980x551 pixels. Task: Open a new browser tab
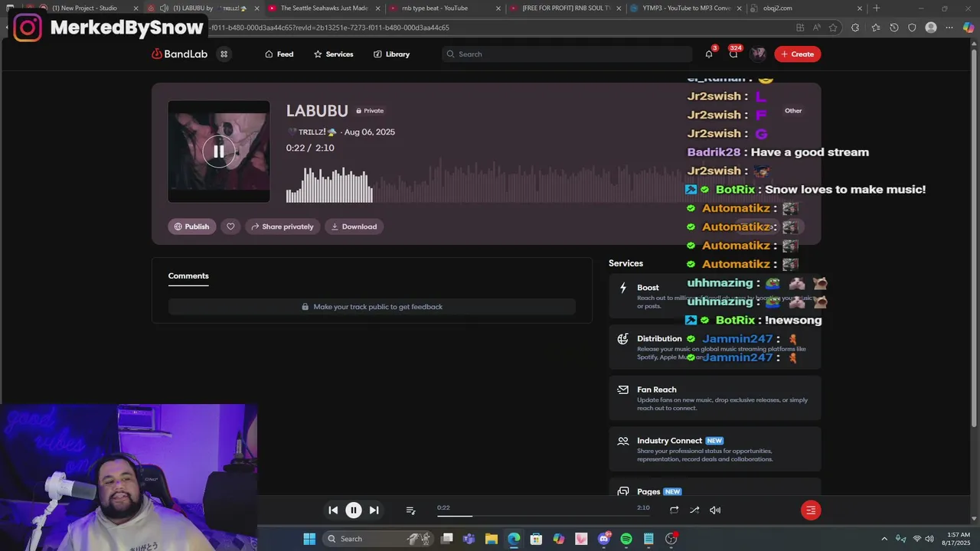877,8
